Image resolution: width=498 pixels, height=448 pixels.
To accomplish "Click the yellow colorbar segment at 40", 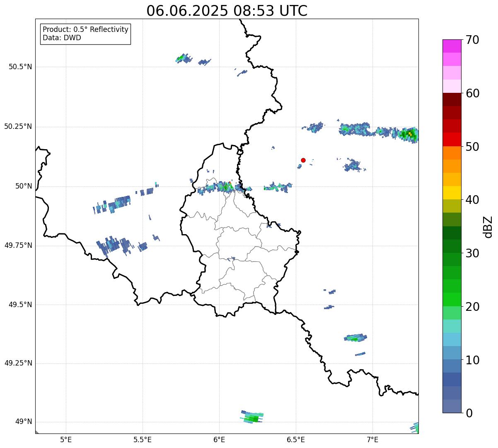I will point(452,193).
